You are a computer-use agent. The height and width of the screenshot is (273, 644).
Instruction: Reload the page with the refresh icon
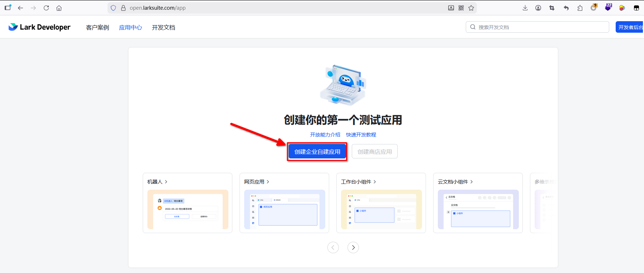[x=46, y=8]
